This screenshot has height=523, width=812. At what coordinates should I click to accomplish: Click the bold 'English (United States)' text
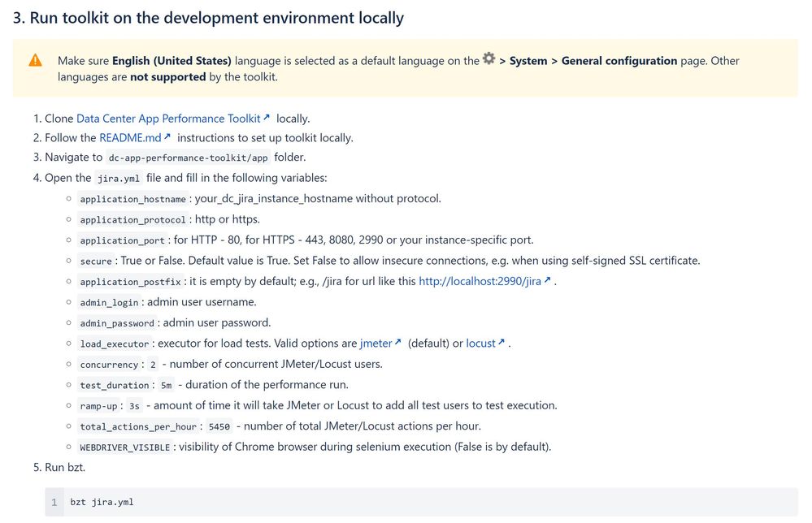(x=172, y=61)
